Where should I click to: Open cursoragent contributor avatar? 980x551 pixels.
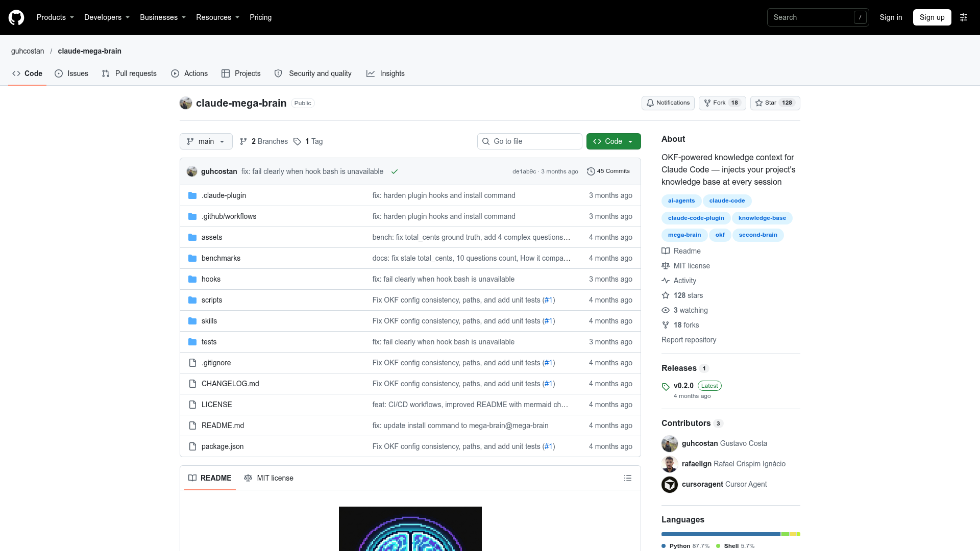670,484
